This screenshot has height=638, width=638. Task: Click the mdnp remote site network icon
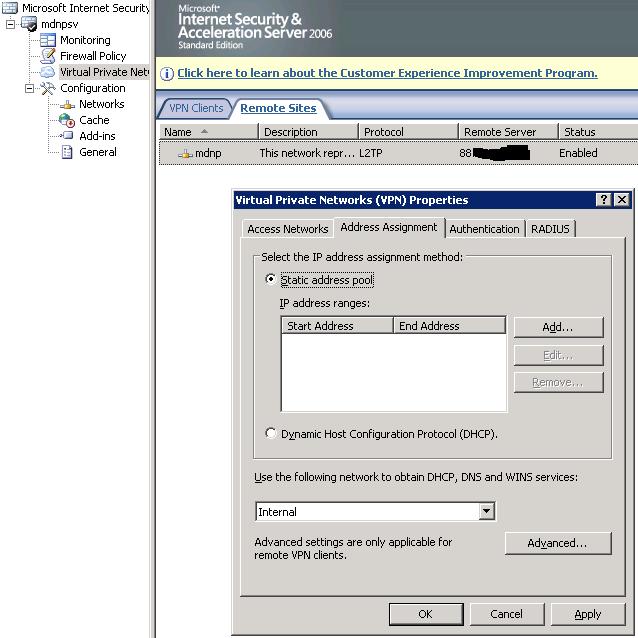[185, 153]
